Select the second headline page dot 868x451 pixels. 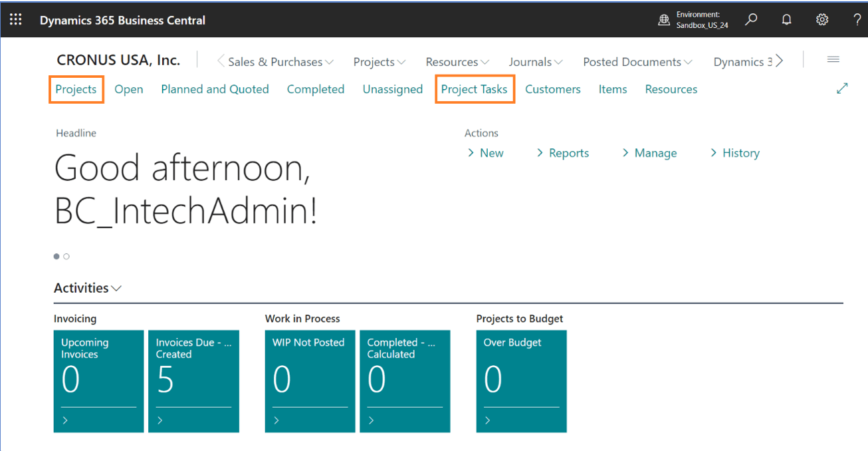66,257
